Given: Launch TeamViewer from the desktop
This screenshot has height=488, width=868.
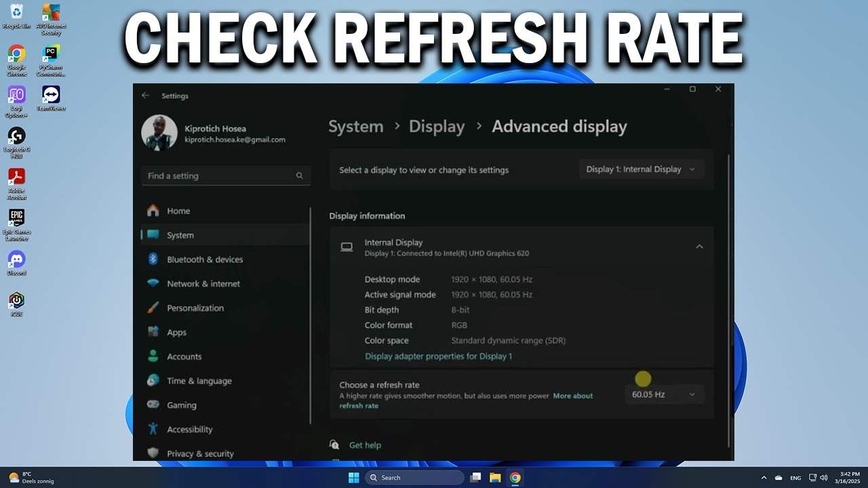Looking at the screenshot, I should click(x=51, y=98).
